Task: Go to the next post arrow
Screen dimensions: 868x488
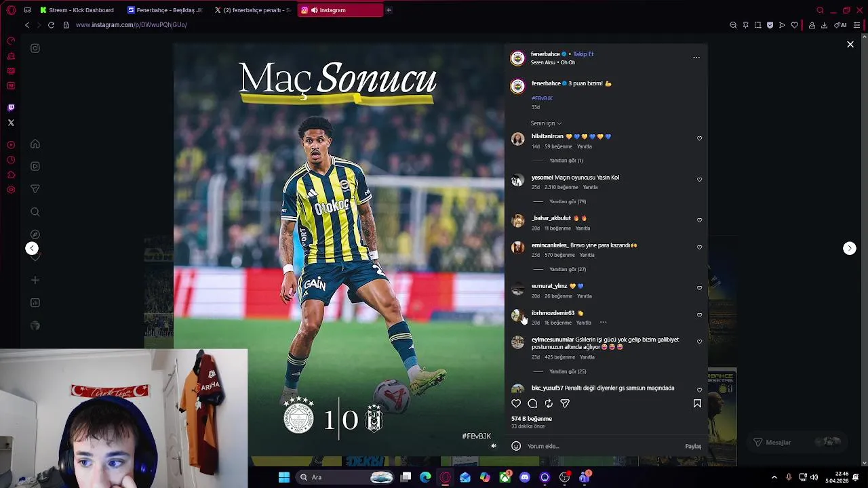Action: coord(850,248)
